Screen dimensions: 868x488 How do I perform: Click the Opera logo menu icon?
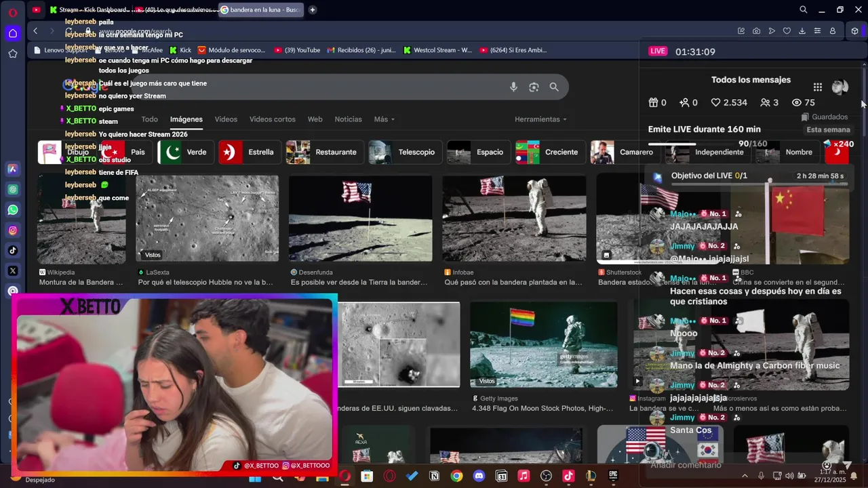coord(13,12)
